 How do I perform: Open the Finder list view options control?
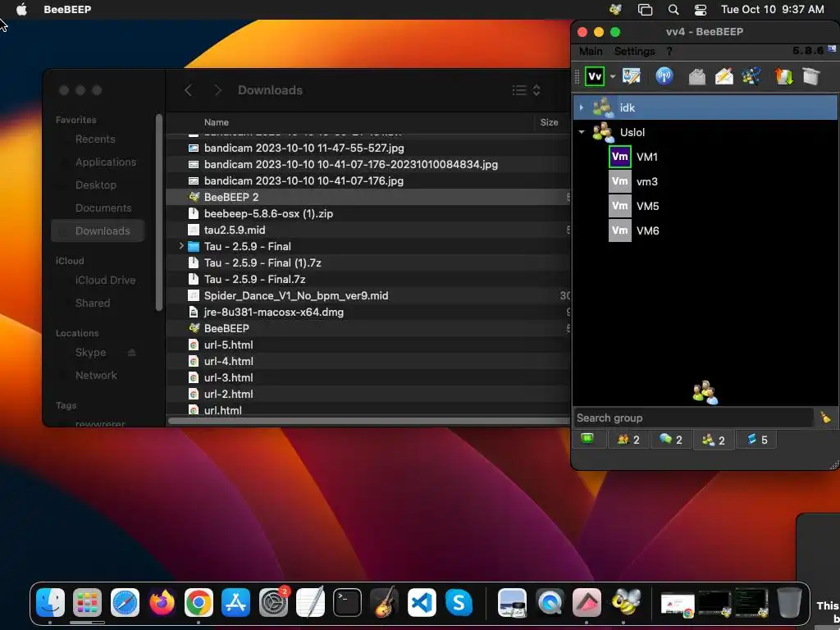tap(526, 90)
